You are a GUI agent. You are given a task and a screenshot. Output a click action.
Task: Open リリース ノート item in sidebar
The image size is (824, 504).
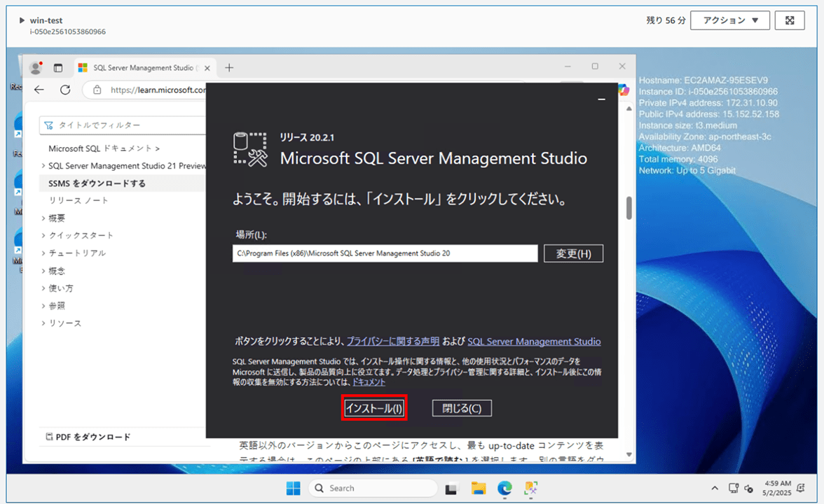coord(78,200)
